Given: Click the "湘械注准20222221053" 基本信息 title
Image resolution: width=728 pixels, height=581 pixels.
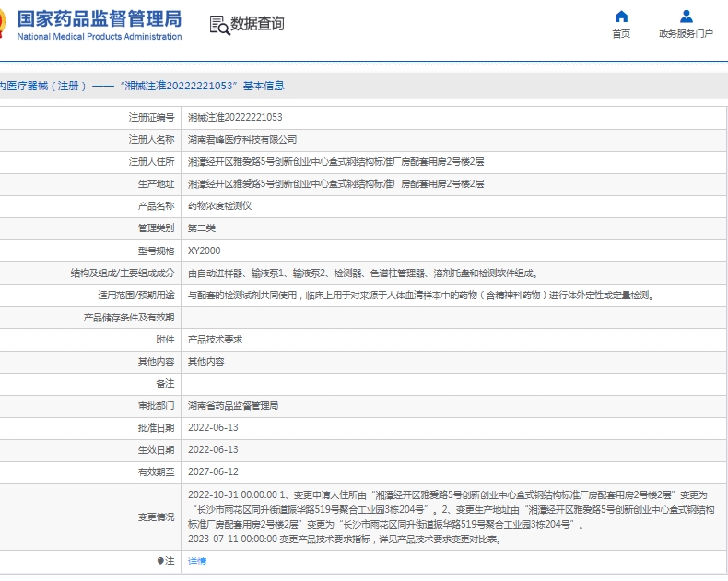Looking at the screenshot, I should coord(203,86).
